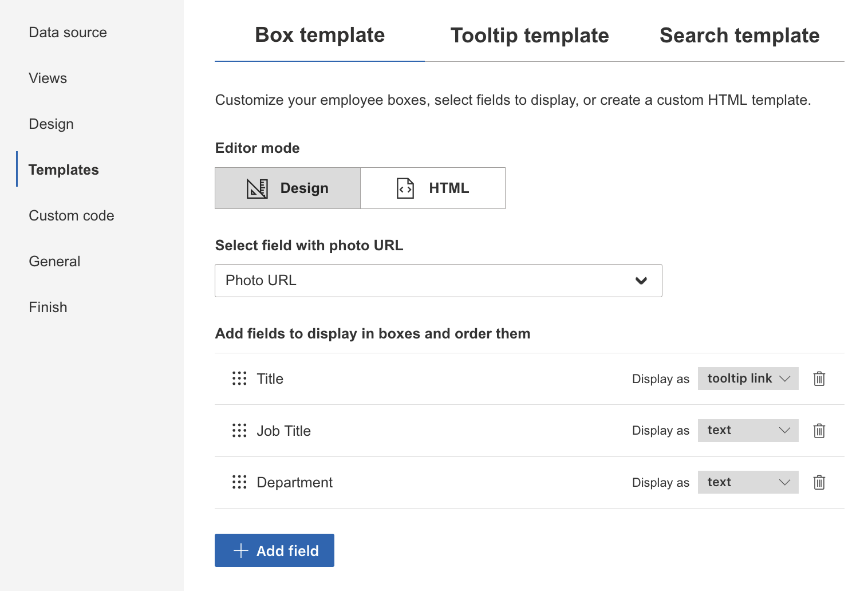Click the Department row drag handle
This screenshot has width=868, height=591.
point(239,482)
